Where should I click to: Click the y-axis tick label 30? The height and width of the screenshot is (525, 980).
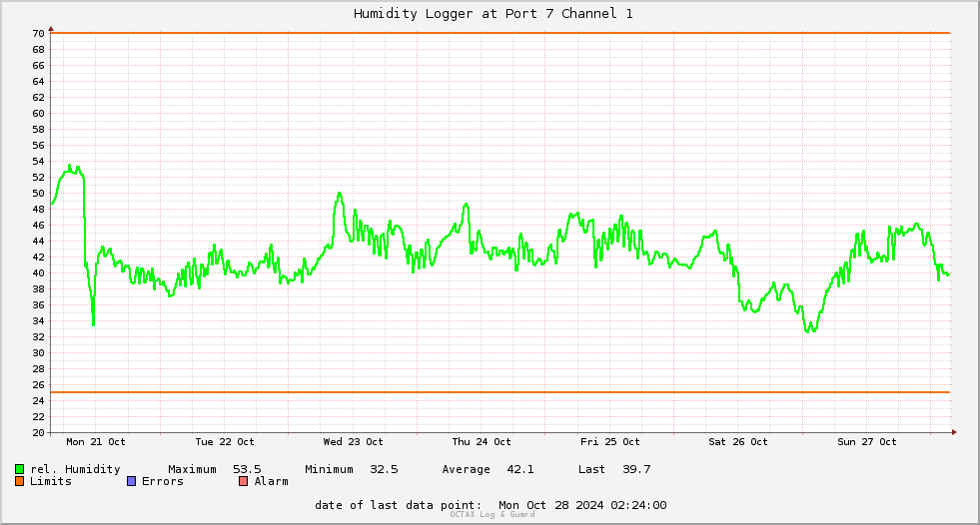click(x=38, y=353)
